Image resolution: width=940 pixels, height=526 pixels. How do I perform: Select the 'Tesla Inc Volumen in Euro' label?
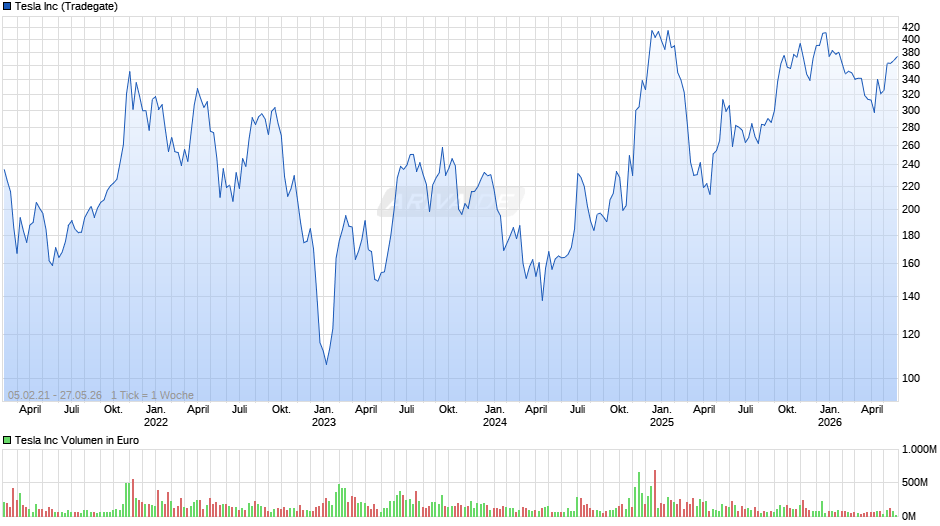coord(77,440)
